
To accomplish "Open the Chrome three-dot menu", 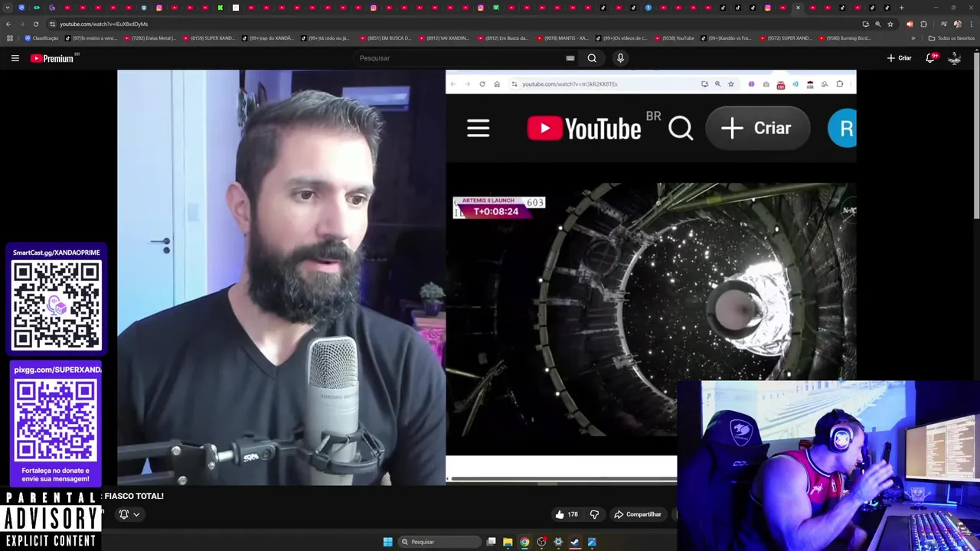I will [971, 24].
